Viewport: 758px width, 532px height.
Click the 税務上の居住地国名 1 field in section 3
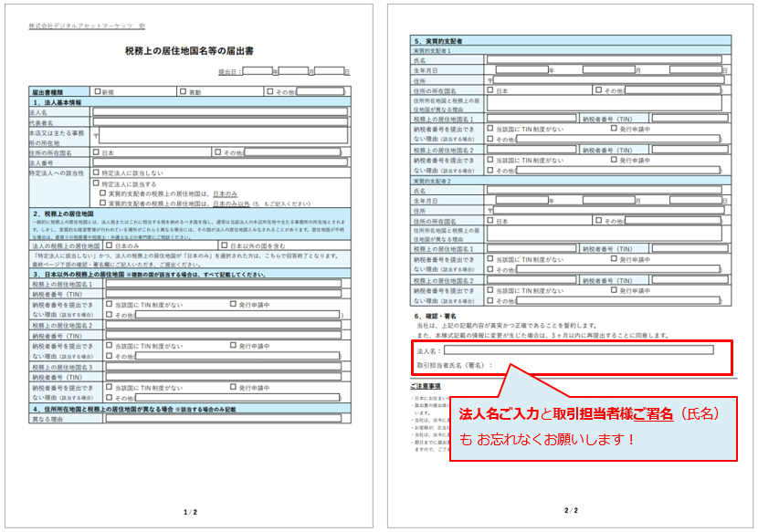[224, 284]
